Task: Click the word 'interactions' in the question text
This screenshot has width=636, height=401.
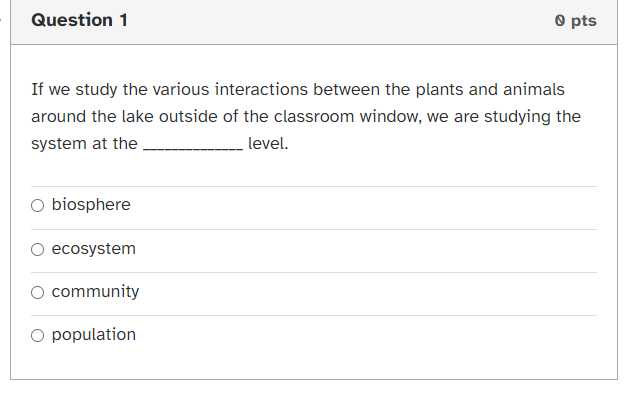Action: point(238,90)
